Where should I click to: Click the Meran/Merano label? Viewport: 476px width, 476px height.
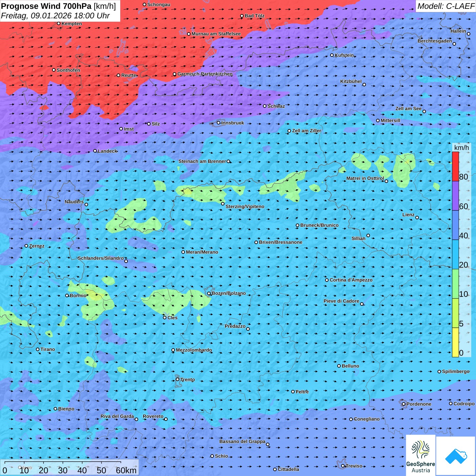202,252
